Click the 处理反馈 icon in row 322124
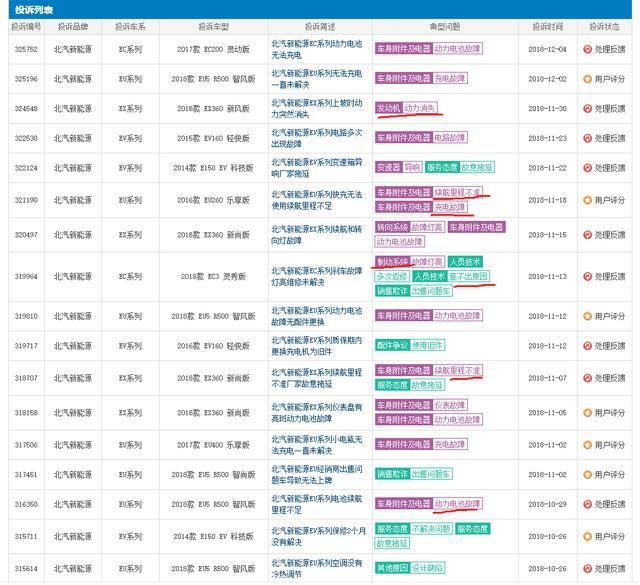 coord(587,168)
